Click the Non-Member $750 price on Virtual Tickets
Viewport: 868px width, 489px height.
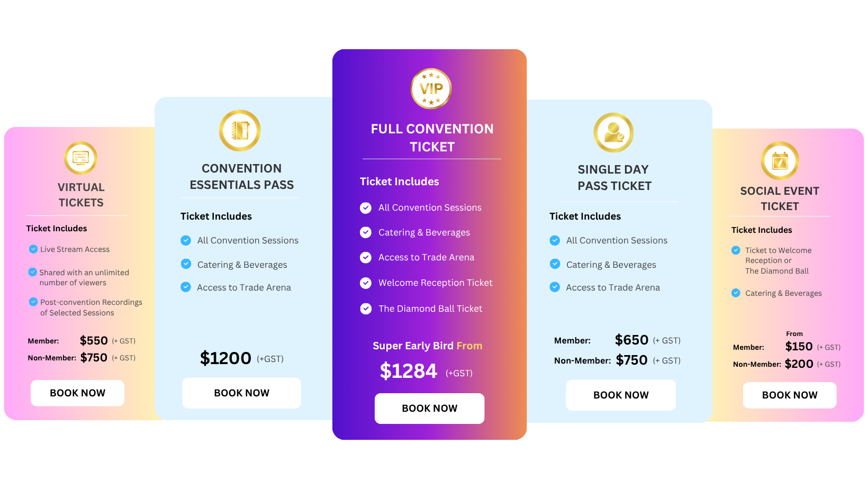(94, 357)
